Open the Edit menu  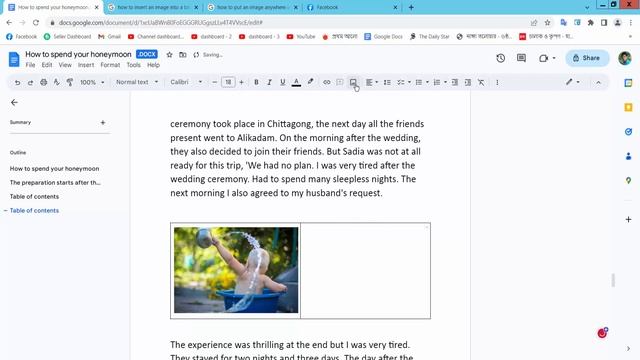point(47,65)
